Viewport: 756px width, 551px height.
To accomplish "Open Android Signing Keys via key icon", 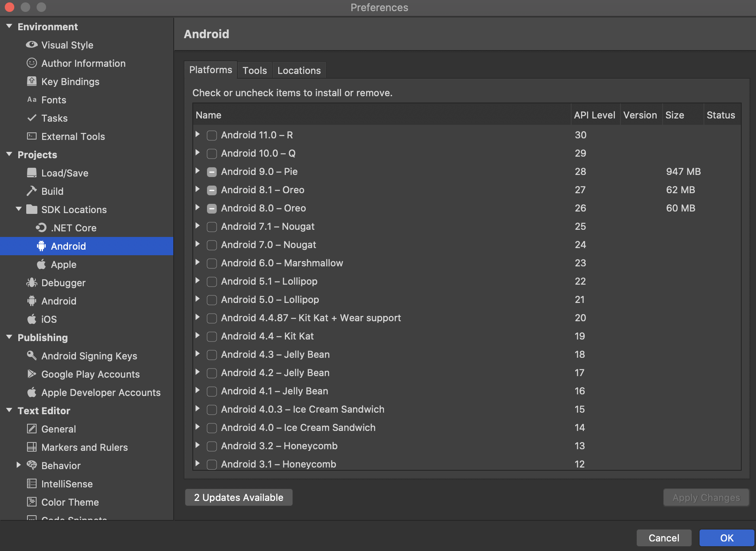I will 31,356.
